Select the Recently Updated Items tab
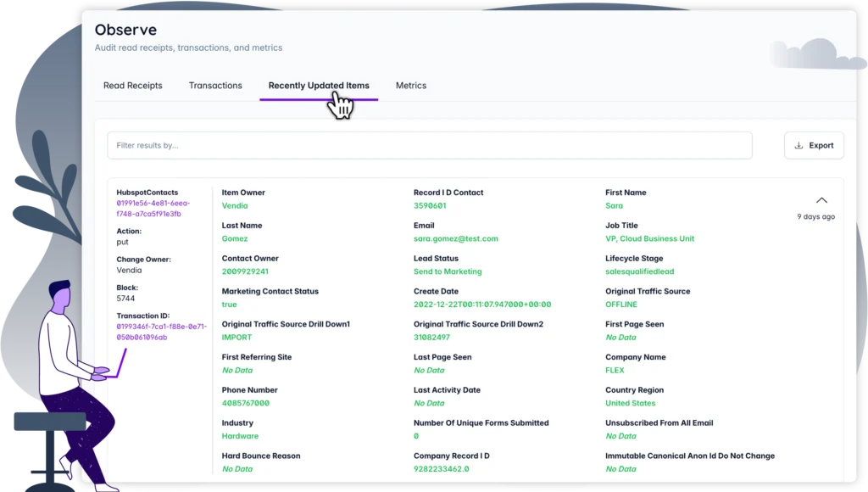Viewport: 868px width, 492px height. pos(319,86)
